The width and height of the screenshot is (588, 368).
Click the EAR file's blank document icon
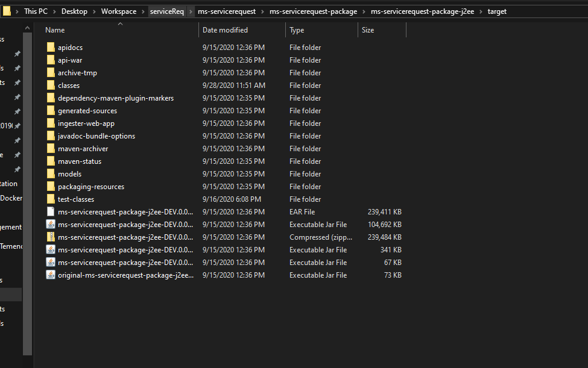(x=51, y=212)
